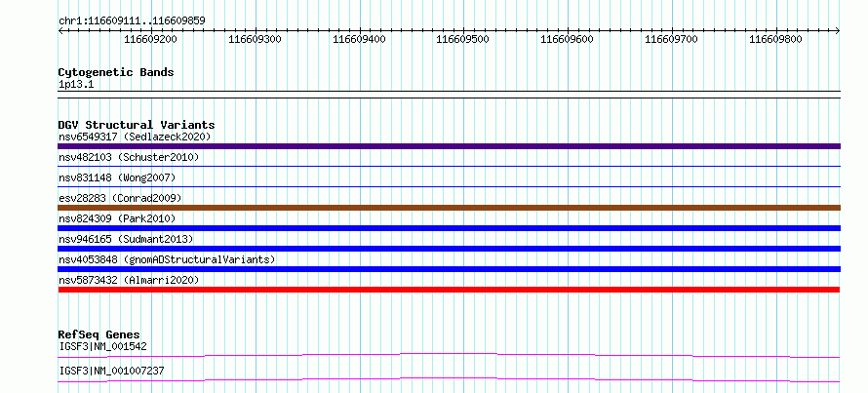Select the RefSeq Genes track heading

99,334
